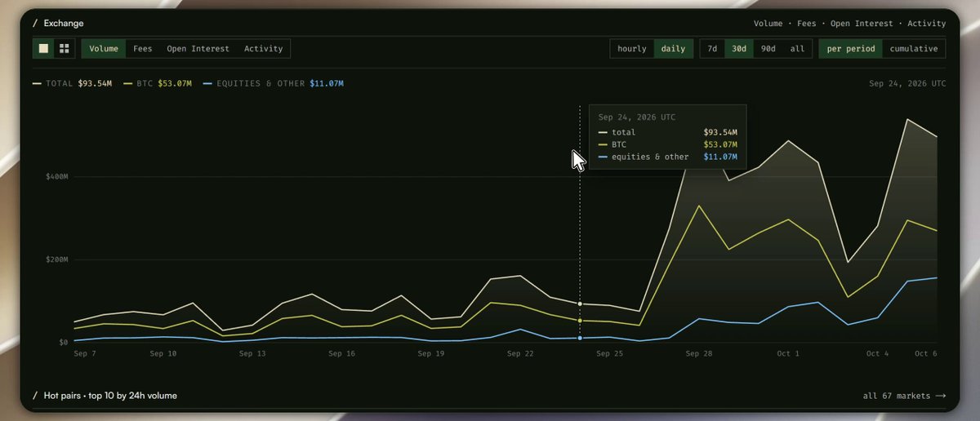This screenshot has height=421, width=980.
Task: Click the top-right Sep 24, 2026 UTC date
Action: click(x=907, y=83)
